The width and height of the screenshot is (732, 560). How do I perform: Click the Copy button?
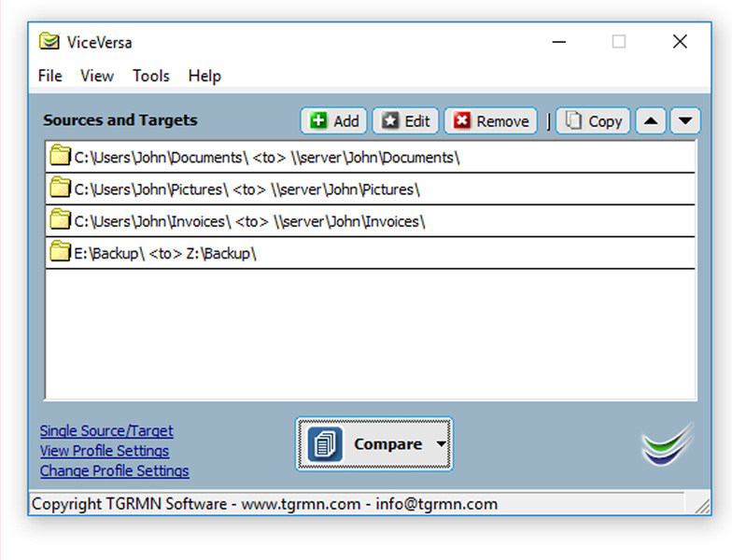pyautogui.click(x=593, y=121)
